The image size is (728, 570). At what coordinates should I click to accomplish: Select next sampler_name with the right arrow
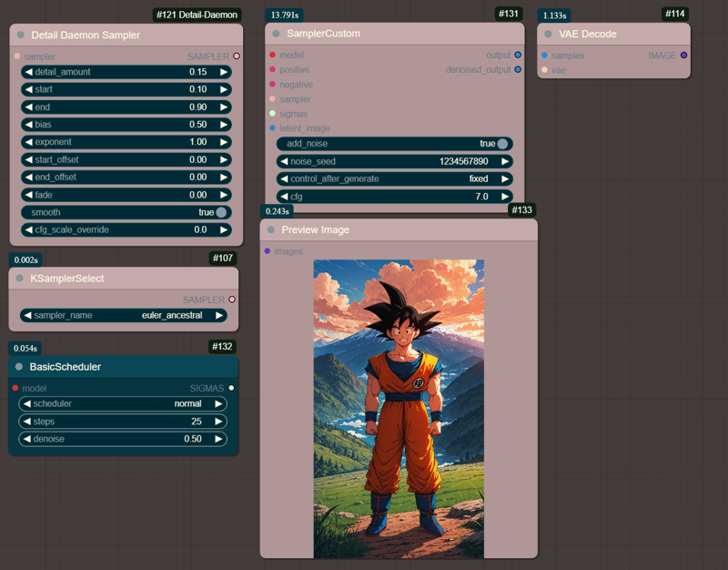click(x=219, y=315)
